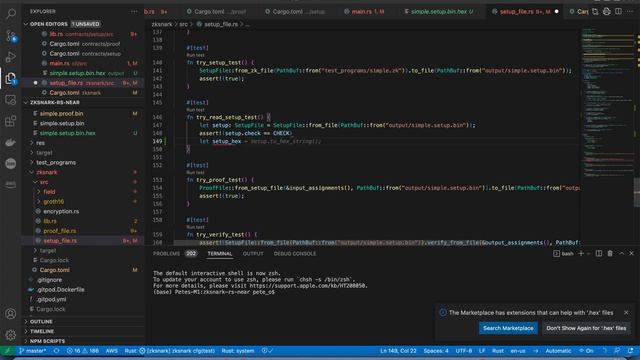The height and width of the screenshot is (360, 640).
Task: Open the terminal launch profile dropdown arrow
Action: [x=588, y=253]
